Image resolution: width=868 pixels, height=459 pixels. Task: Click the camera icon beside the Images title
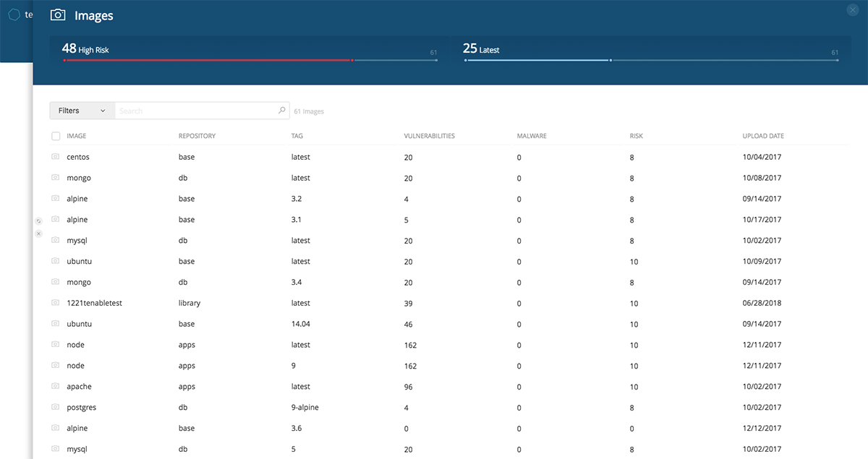pyautogui.click(x=57, y=14)
